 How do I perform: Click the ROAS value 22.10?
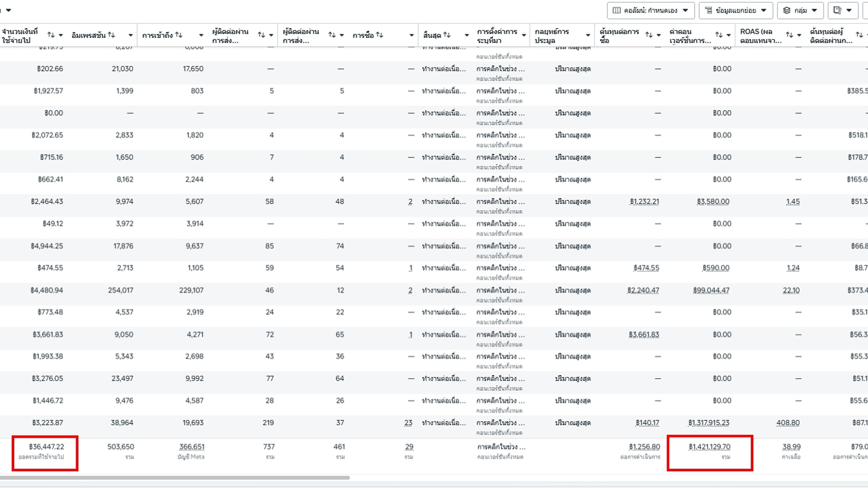coord(791,291)
